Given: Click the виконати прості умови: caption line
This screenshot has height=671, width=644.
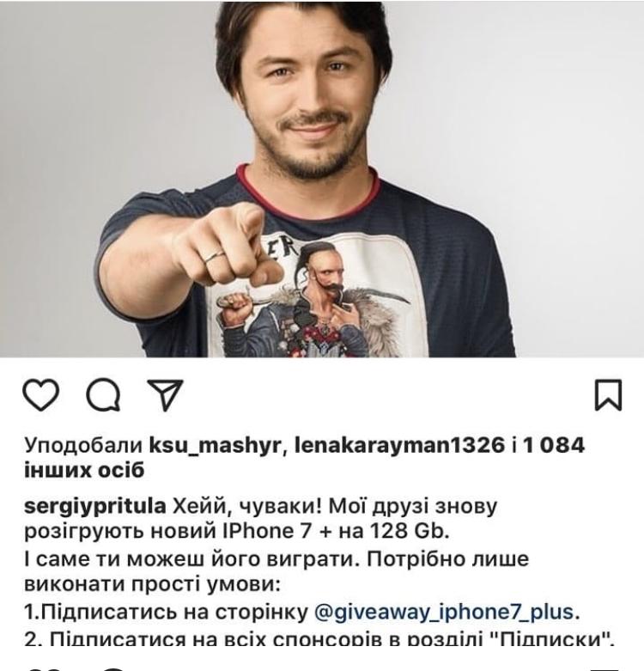Looking at the screenshot, I should click(153, 584).
